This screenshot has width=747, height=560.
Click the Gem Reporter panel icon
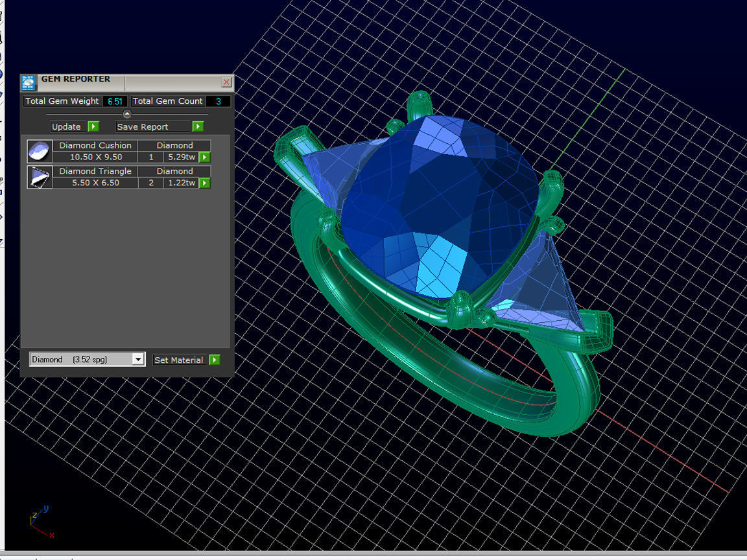click(29, 82)
